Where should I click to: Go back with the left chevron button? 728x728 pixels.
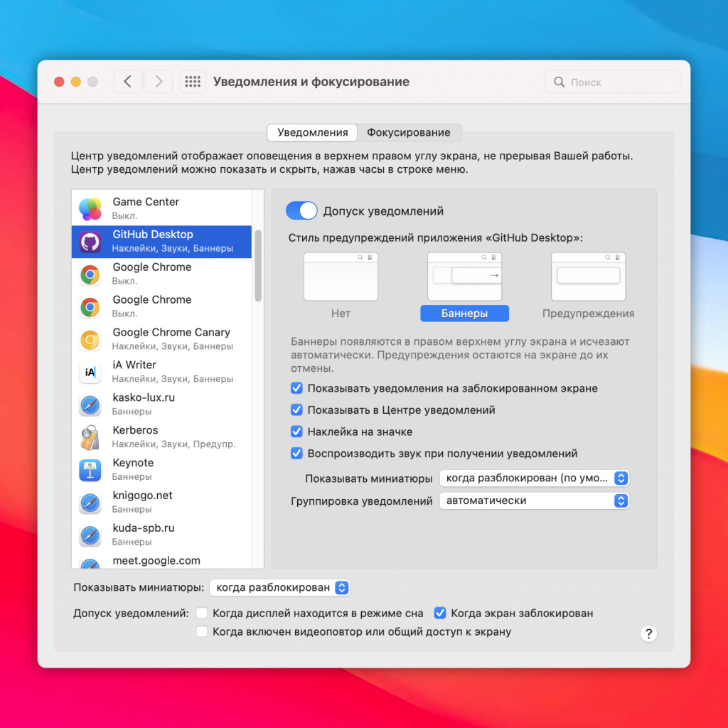point(128,82)
